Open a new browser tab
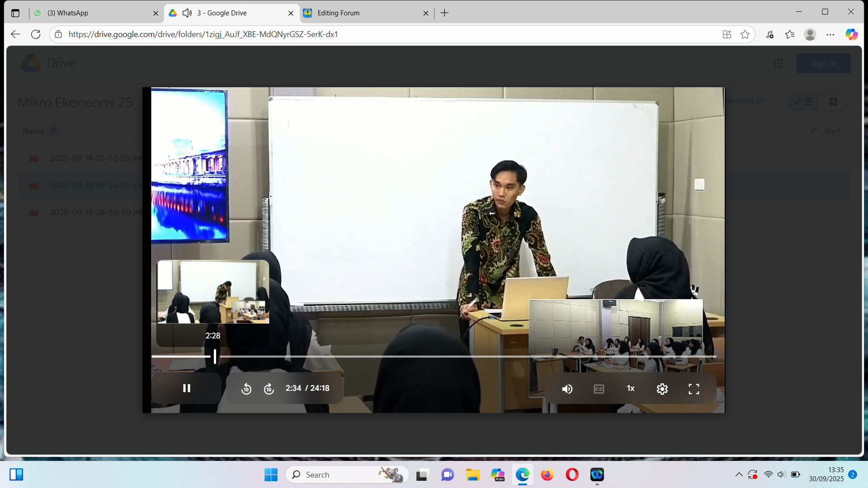Image resolution: width=868 pixels, height=488 pixels. coord(444,13)
